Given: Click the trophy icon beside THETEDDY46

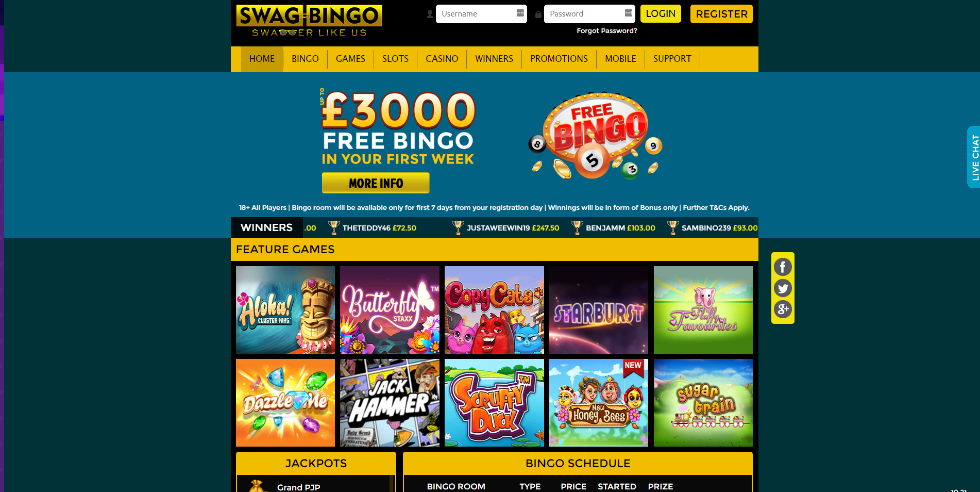Looking at the screenshot, I should 334,227.
